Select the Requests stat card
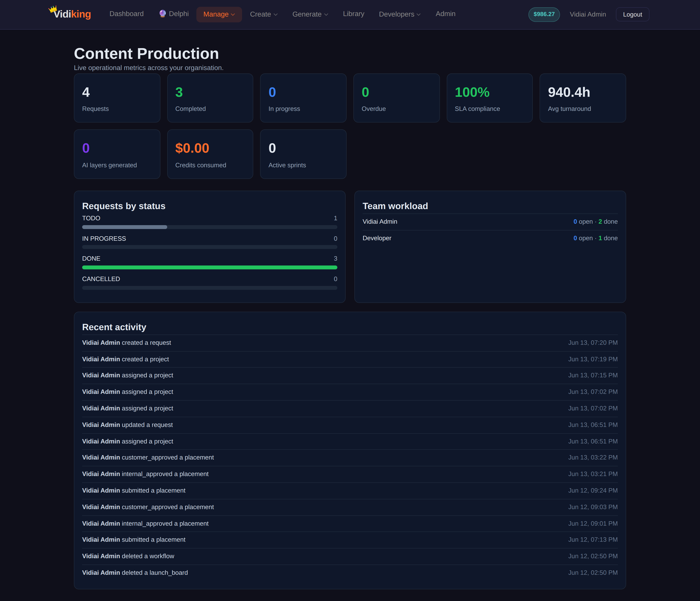 [x=117, y=98]
